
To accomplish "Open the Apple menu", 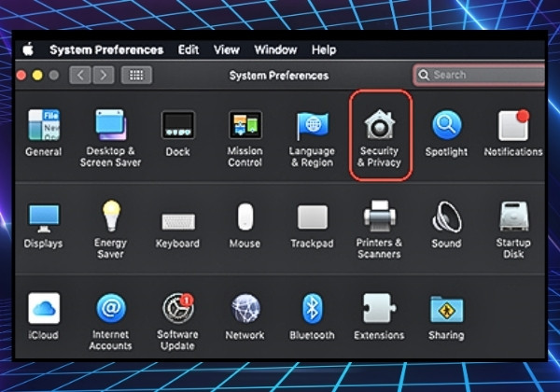I will click(x=28, y=49).
